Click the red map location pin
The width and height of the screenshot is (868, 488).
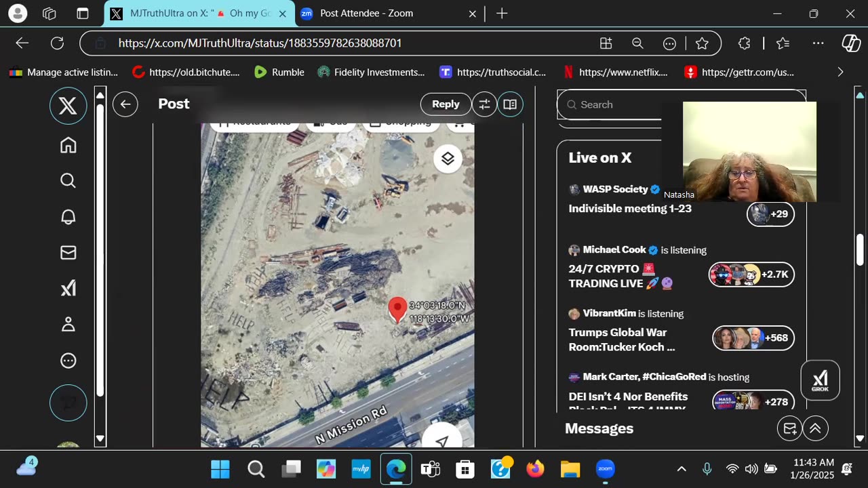[397, 310]
